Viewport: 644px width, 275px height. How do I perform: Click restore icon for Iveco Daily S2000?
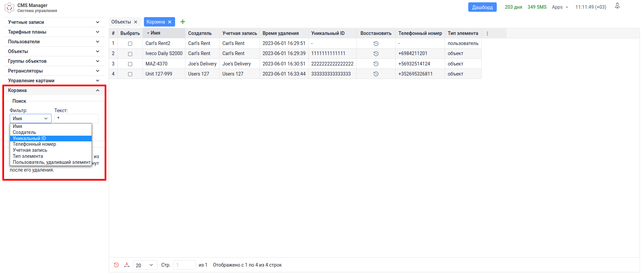point(376,54)
